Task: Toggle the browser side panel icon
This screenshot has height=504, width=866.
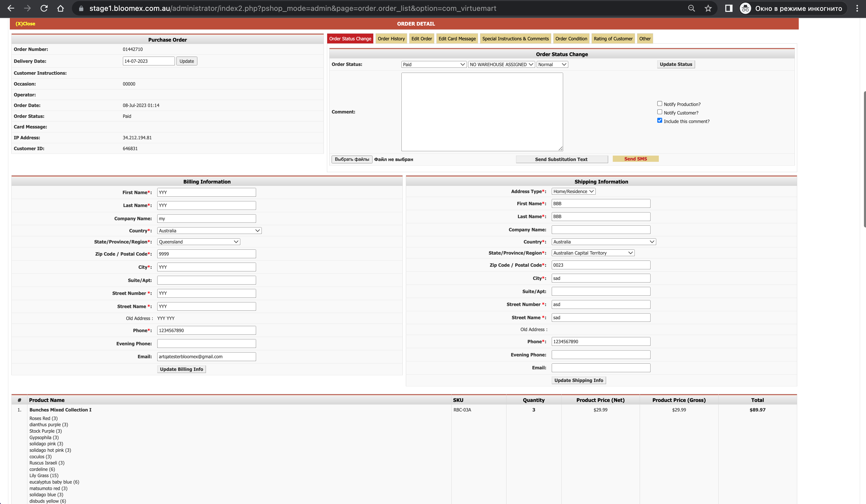Action: 729,8
